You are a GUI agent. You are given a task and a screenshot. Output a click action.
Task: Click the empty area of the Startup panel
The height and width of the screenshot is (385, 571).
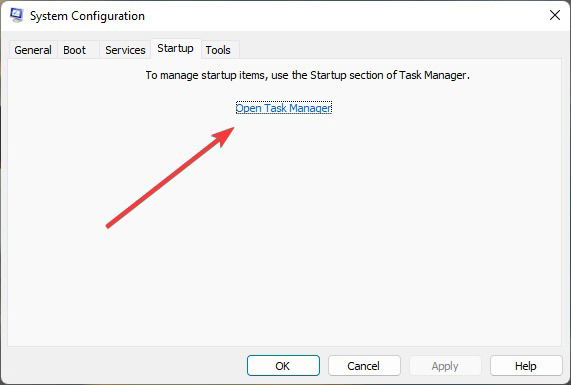(x=364, y=237)
